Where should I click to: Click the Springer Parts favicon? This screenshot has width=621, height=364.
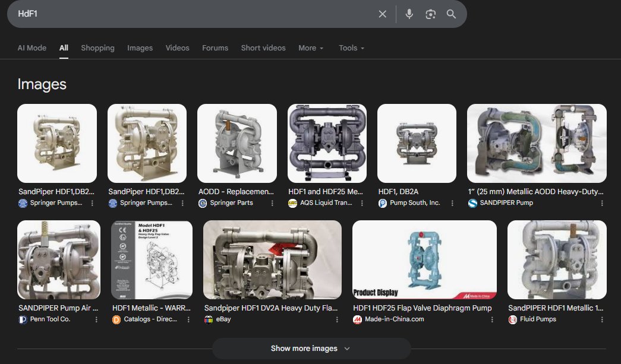point(203,203)
